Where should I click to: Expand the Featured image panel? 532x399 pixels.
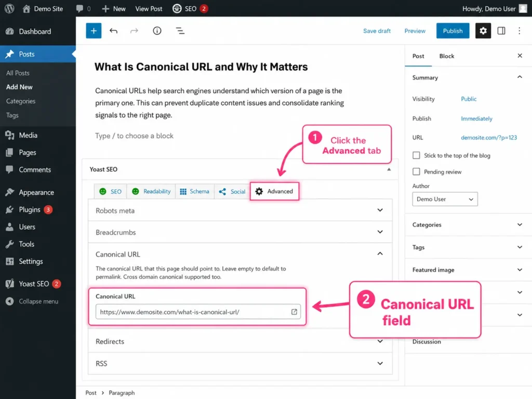468,270
